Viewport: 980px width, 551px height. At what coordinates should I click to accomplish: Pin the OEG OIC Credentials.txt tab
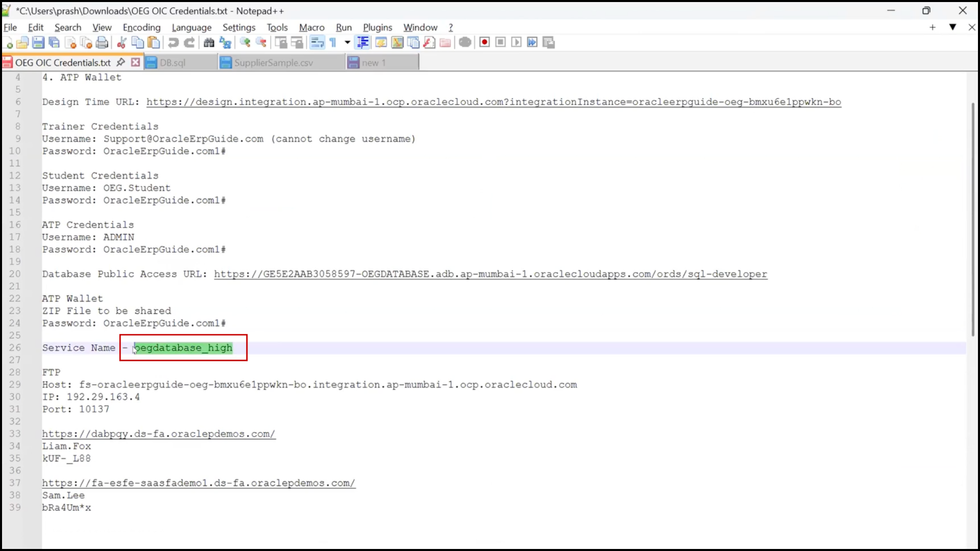tap(120, 62)
